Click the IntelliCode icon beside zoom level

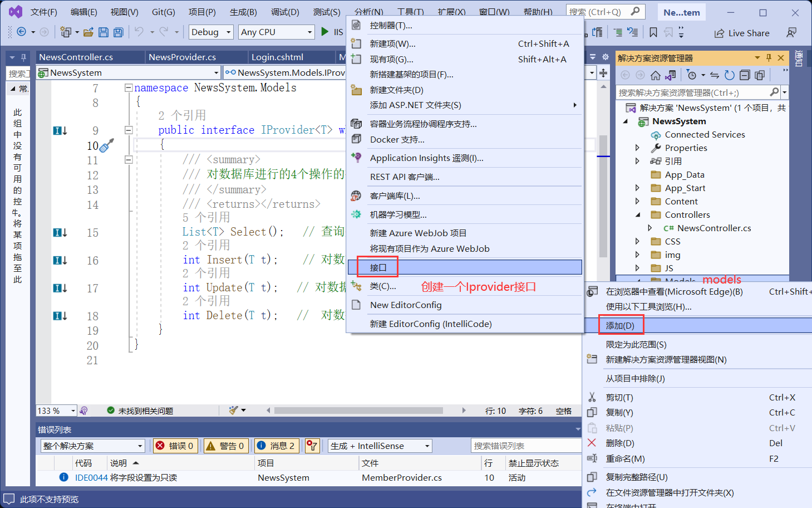(x=83, y=411)
